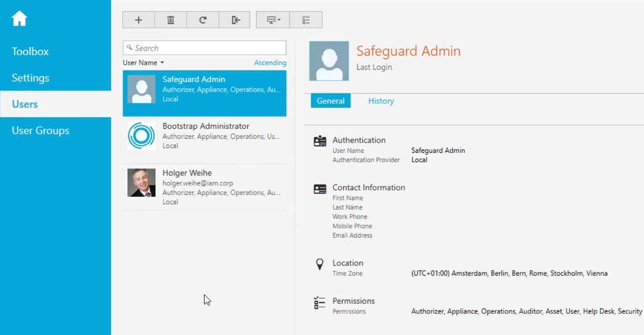This screenshot has height=335, width=644.
Task: Go to the Home icon in sidebar
Action: coord(19,19)
